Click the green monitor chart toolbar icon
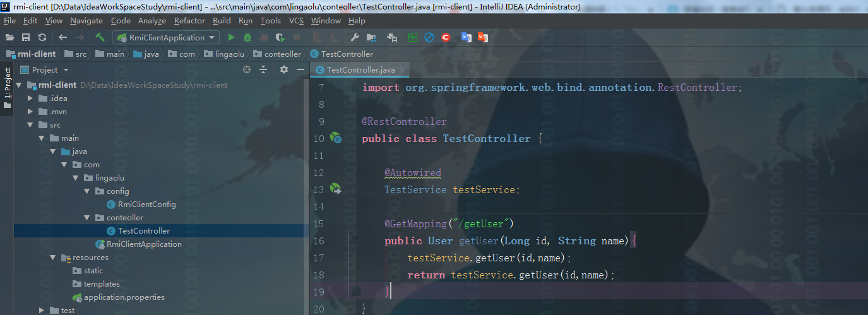 [x=413, y=38]
